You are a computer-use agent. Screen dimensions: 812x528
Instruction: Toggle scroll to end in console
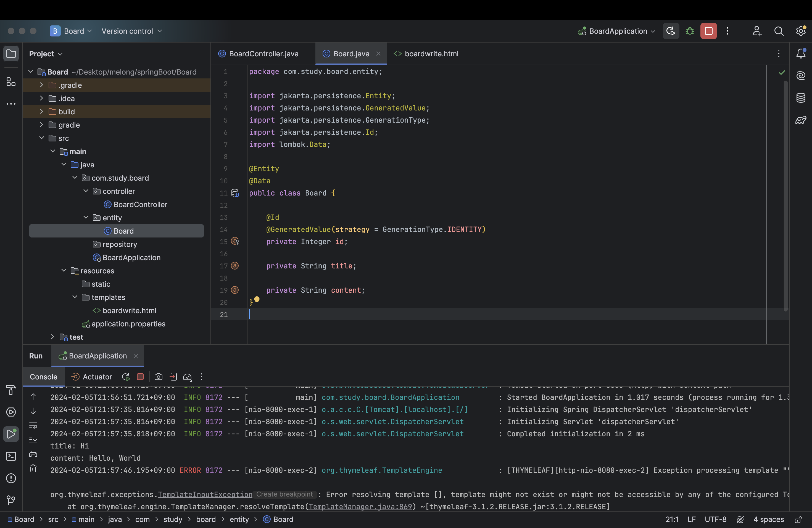(33, 440)
